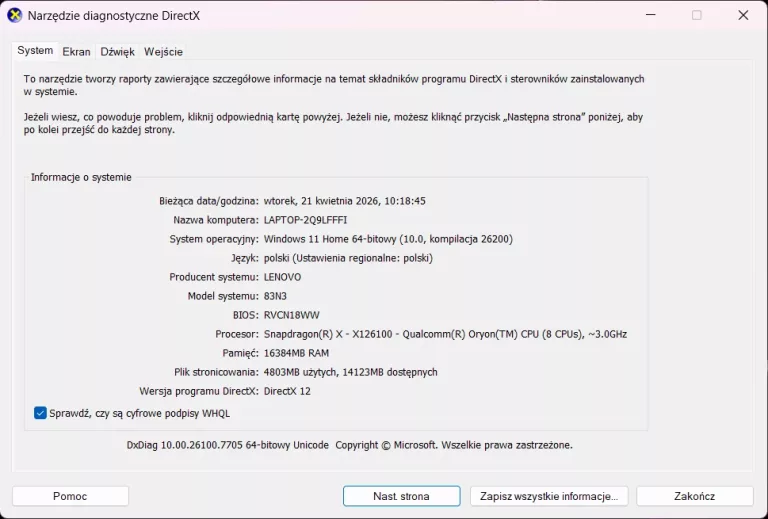
Task: Go to the Wejście tab
Action: tap(163, 52)
